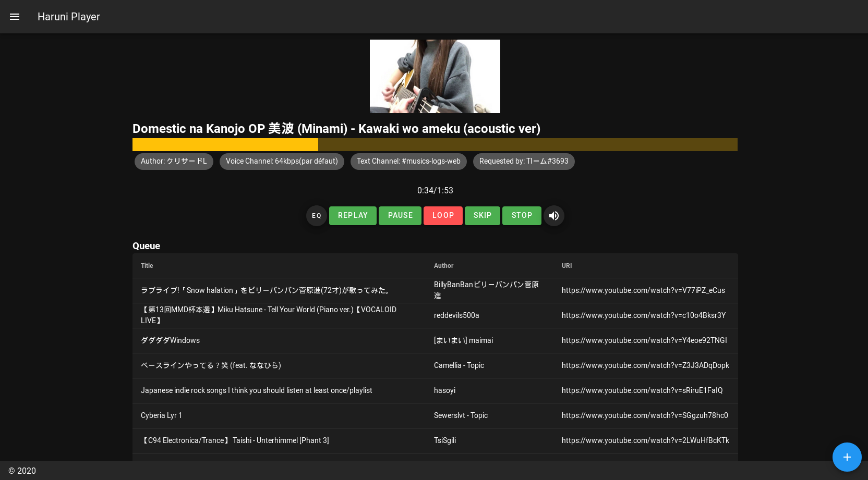Image resolution: width=868 pixels, height=480 pixels.
Task: Toggle the red LOOP button
Action: click(443, 216)
